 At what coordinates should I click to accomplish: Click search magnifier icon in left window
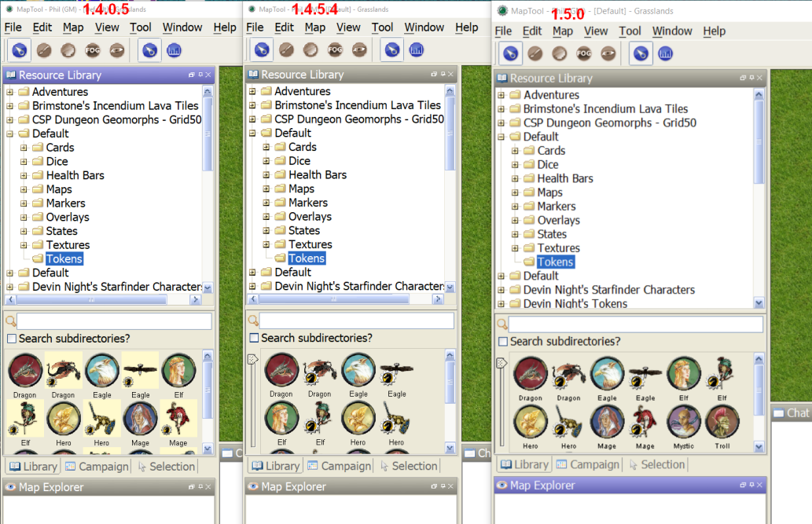coord(10,321)
